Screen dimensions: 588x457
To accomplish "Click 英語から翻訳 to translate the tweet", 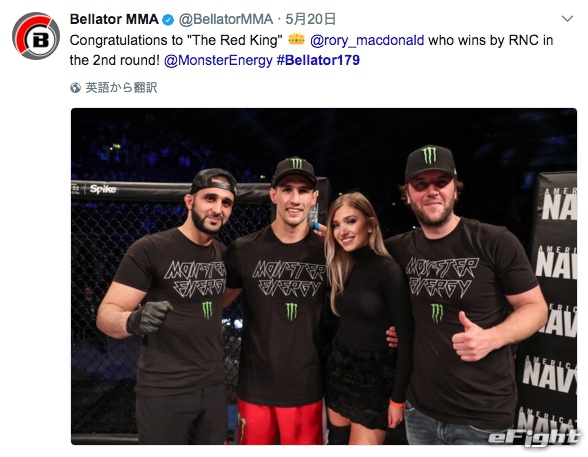I will click(121, 88).
